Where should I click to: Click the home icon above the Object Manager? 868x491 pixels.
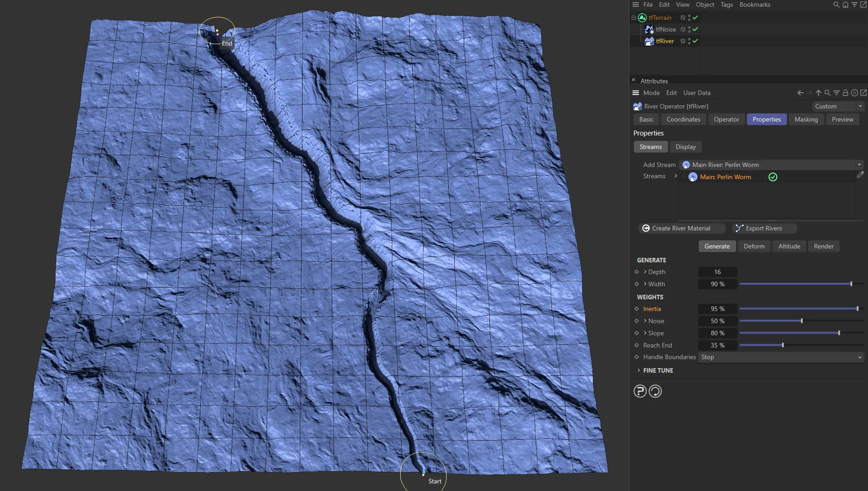845,5
